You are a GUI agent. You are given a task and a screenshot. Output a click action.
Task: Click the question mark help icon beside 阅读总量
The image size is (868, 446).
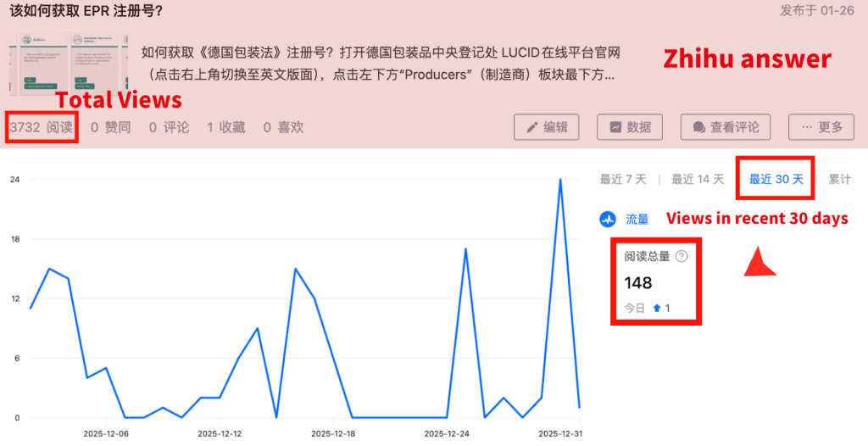[682, 256]
